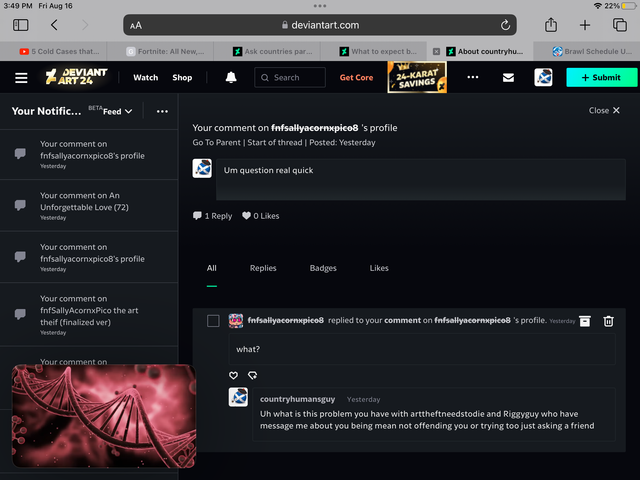
Task: Click the Get Core link
Action: (x=356, y=78)
